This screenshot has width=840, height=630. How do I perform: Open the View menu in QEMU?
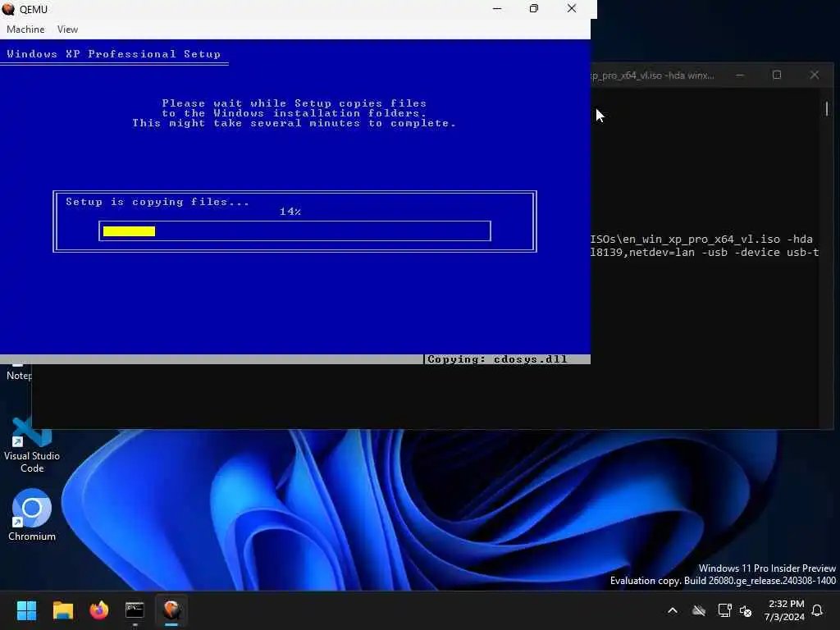coord(67,30)
